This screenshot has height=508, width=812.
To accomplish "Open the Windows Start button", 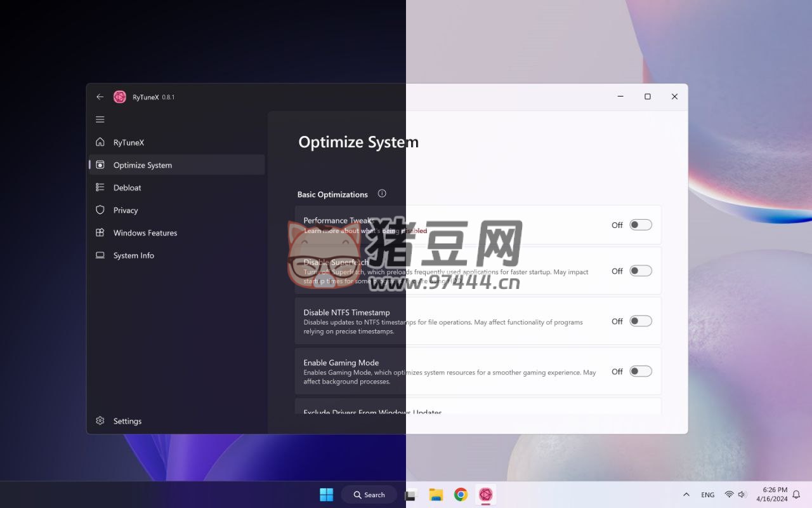I will coord(326,495).
